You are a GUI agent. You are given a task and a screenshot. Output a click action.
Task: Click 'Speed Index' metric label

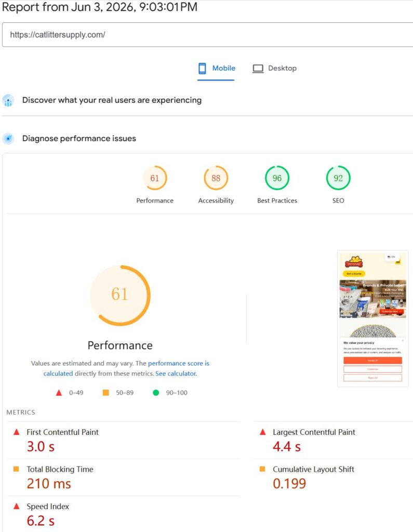click(x=48, y=507)
